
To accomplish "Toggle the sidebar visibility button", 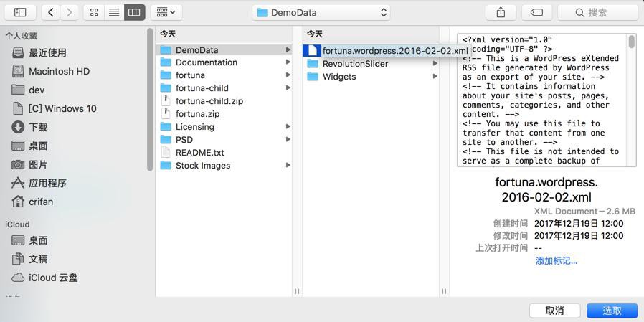I will pos(20,12).
